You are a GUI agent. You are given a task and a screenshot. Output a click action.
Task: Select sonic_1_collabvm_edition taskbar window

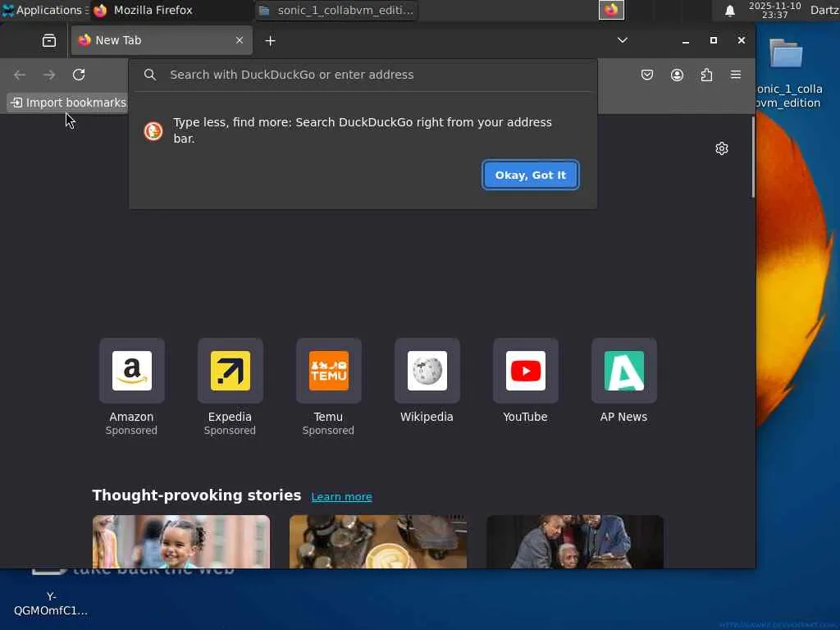336,10
